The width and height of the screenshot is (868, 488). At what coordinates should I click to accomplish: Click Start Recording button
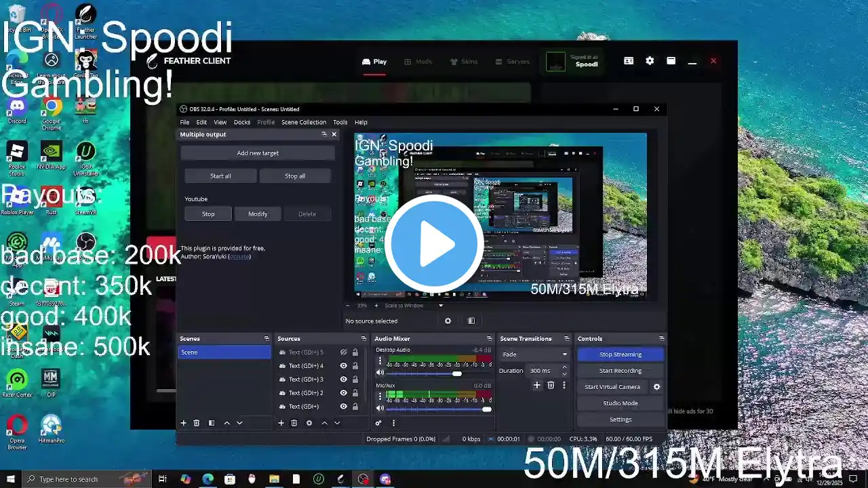click(x=620, y=371)
